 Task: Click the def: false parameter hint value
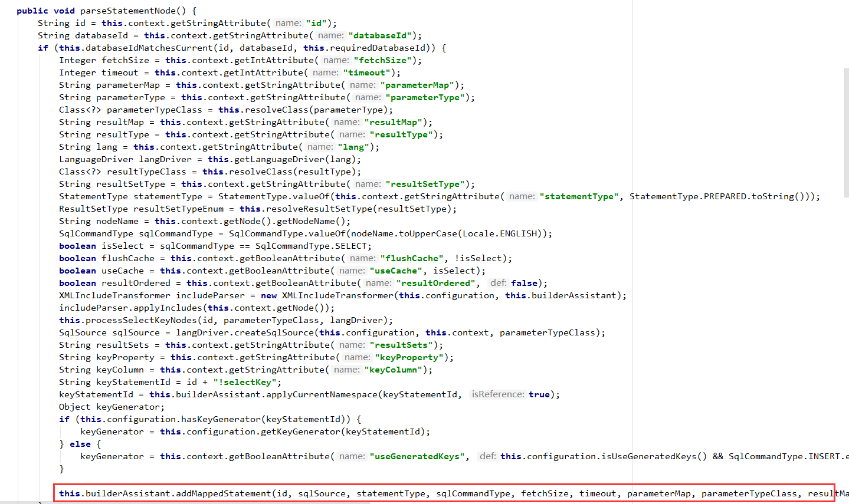(x=524, y=283)
